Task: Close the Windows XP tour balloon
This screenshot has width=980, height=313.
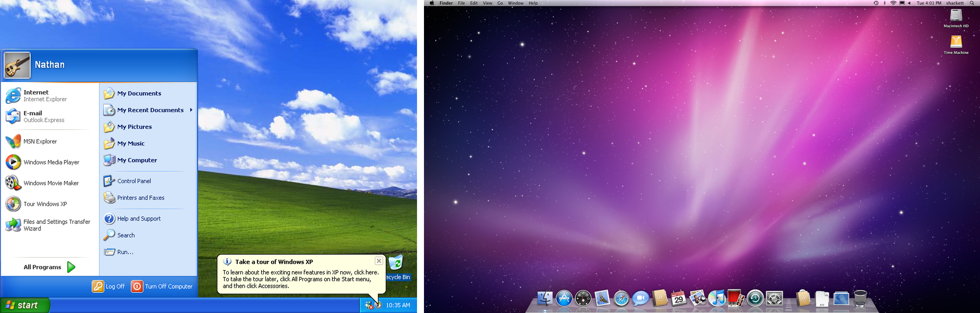Action: [379, 261]
